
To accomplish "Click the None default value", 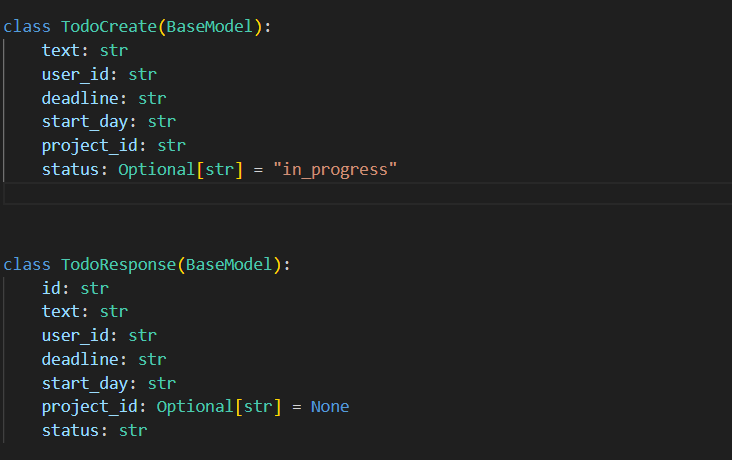I will tap(330, 407).
